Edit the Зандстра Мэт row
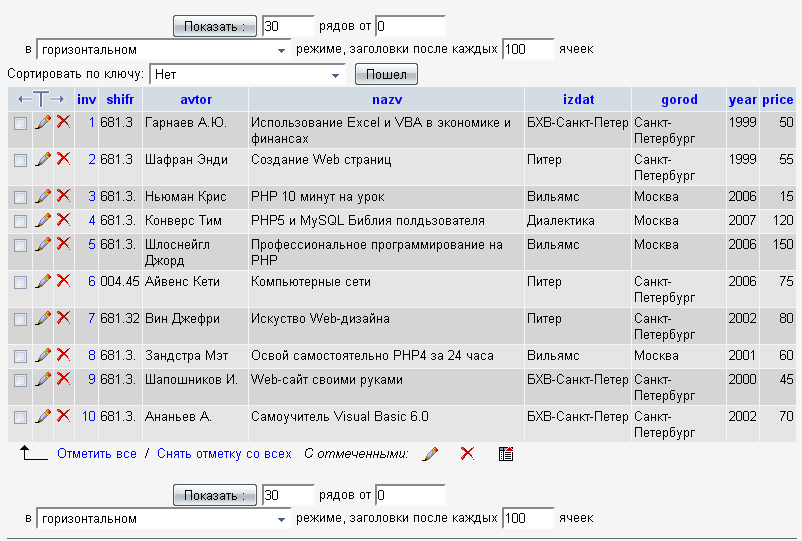 pos(43,355)
